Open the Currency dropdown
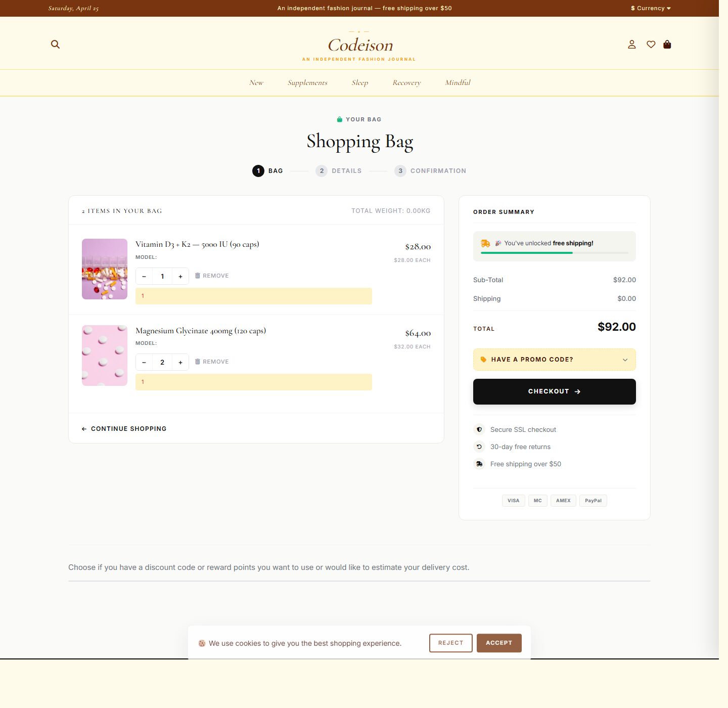 651,8
